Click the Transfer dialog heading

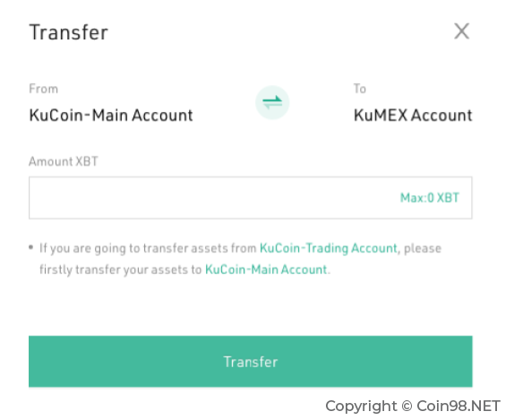[69, 32]
